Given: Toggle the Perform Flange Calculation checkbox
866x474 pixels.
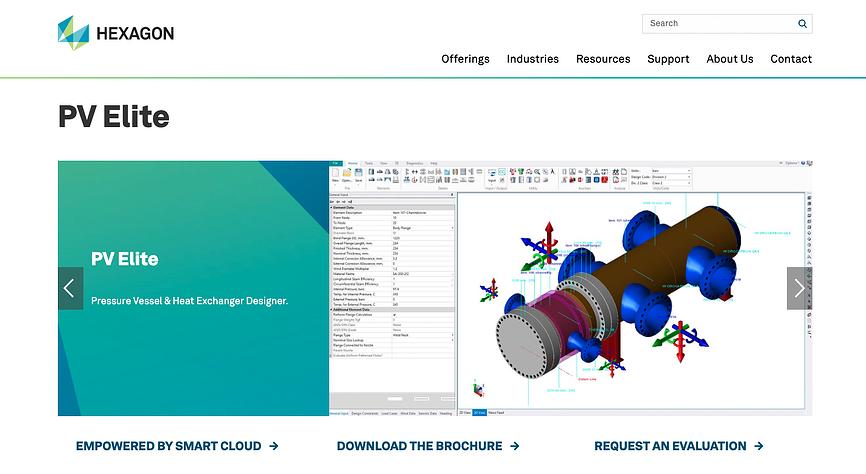Looking at the screenshot, I should 394,315.
